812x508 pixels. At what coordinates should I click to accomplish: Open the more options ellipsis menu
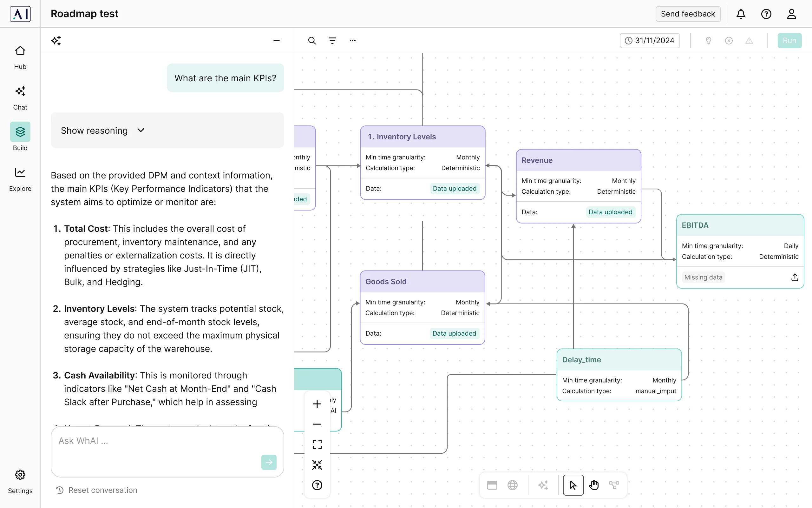pos(353,41)
